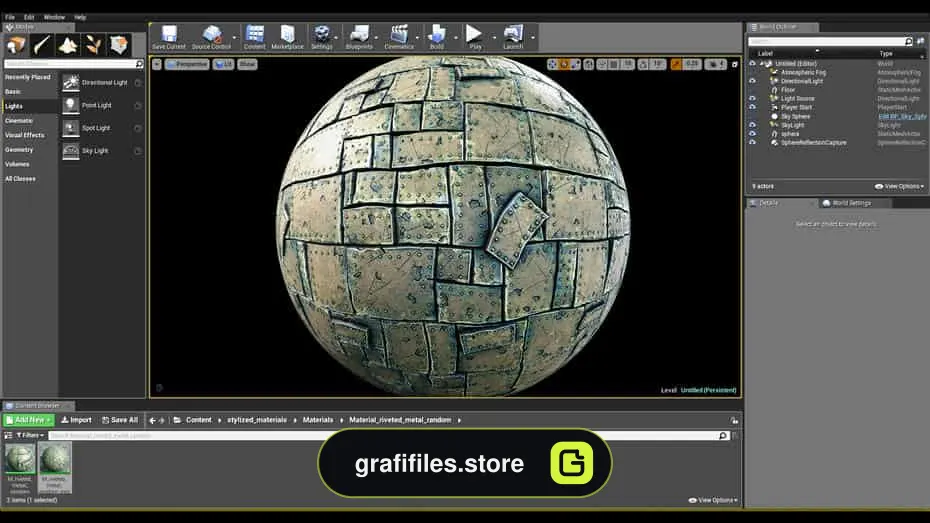Open the Cinematics toolbar icon
This screenshot has height=523, width=930.
point(399,37)
